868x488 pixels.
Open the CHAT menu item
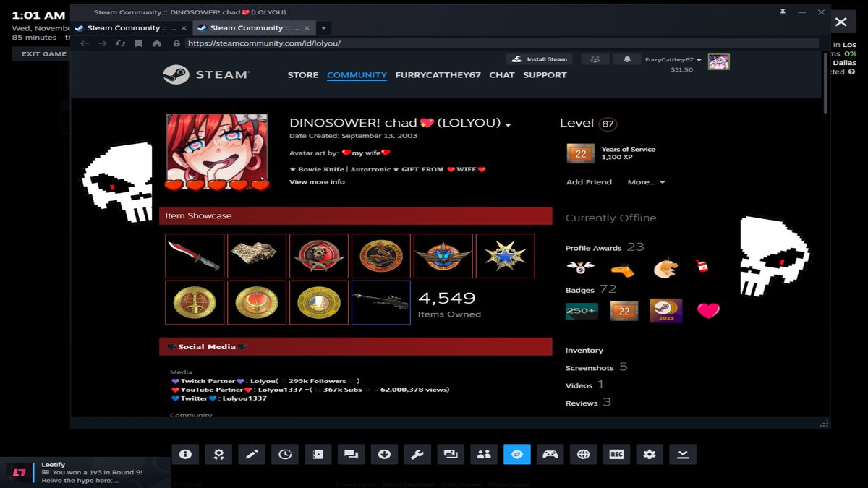click(x=502, y=75)
